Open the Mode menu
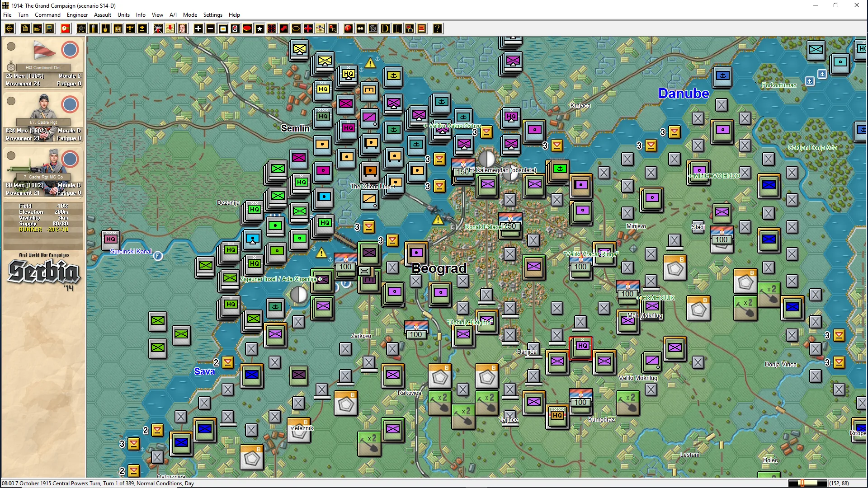Viewport: 868px width, 488px height. (190, 15)
